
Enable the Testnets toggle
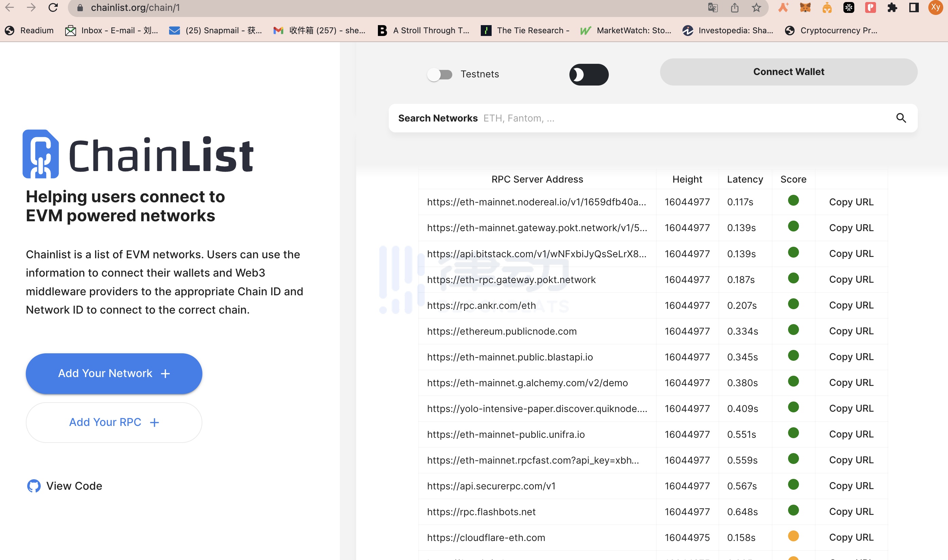pos(440,74)
